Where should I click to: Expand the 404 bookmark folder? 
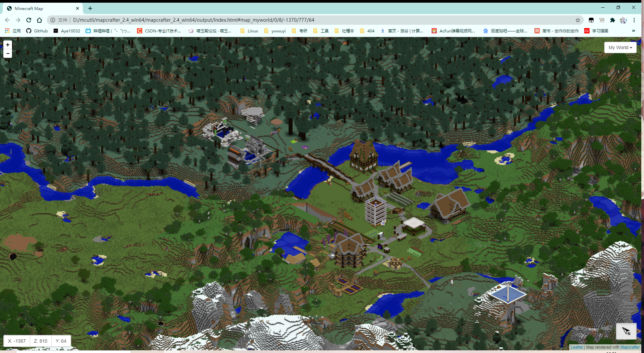(367, 31)
